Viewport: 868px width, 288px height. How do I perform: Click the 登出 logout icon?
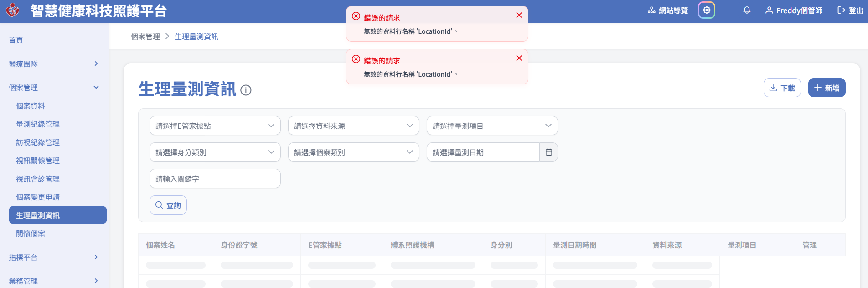842,10
